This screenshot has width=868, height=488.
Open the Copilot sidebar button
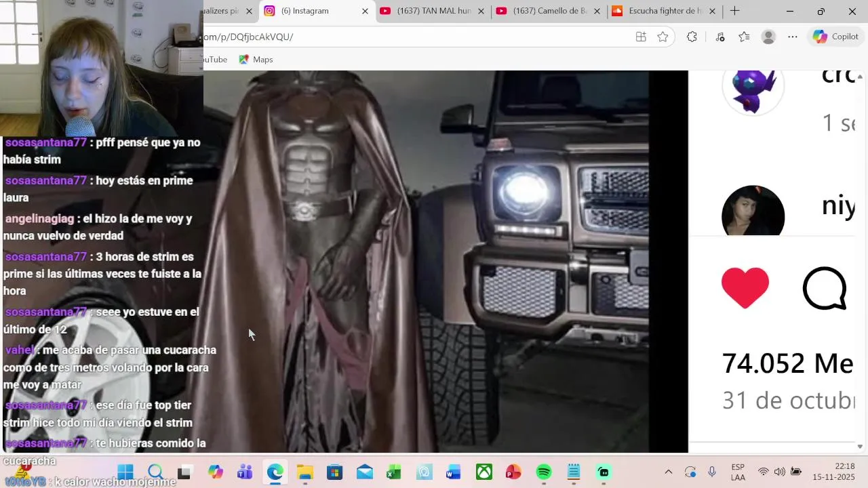pyautogui.click(x=835, y=37)
